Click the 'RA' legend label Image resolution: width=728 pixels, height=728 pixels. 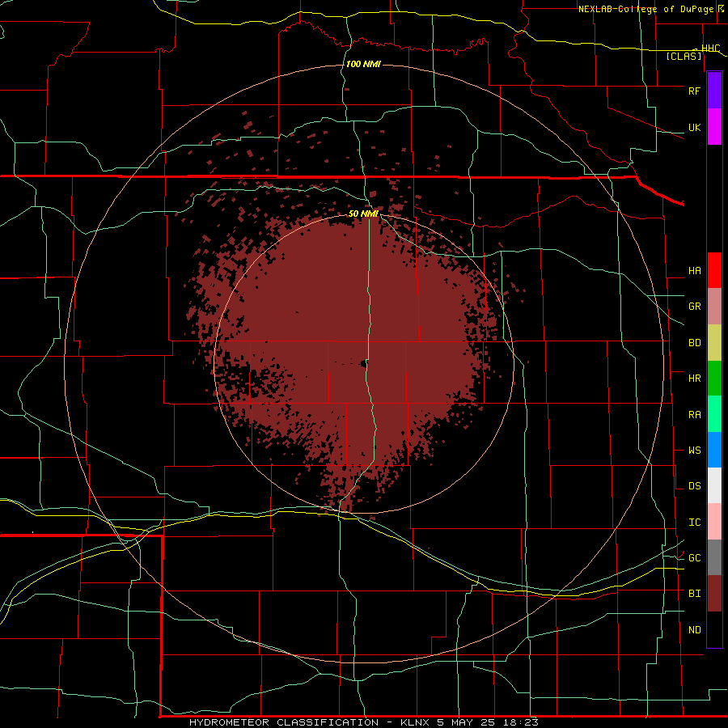click(694, 415)
